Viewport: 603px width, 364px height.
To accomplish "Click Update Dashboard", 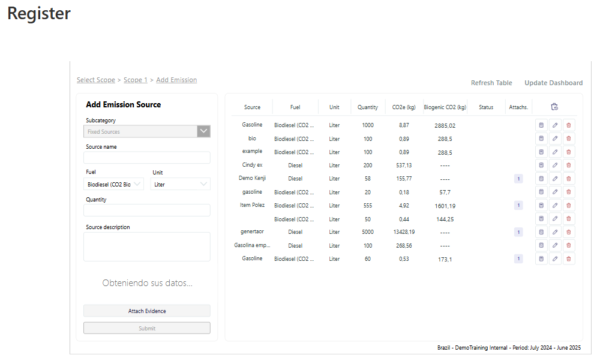I will tap(553, 83).
